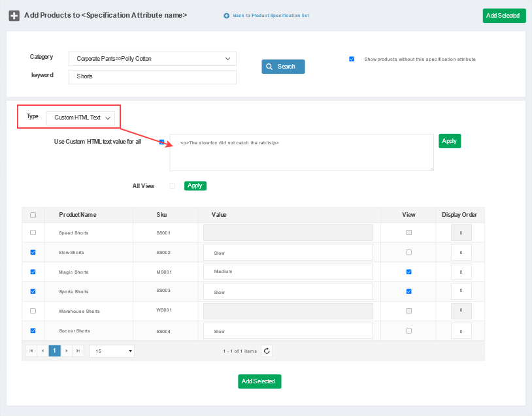Click the keyword input containing Shorts
Screen dimensions: 532x416
tap(152, 76)
